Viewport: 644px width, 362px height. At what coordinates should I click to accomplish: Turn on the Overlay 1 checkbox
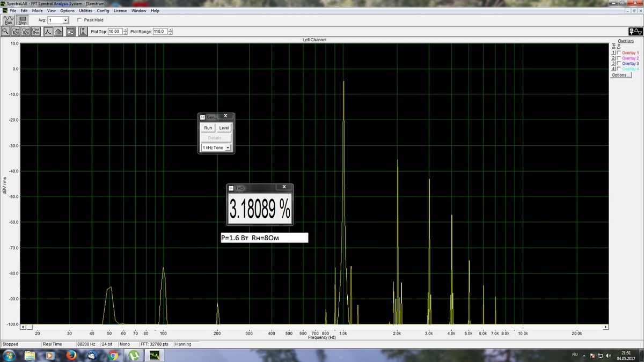click(619, 53)
